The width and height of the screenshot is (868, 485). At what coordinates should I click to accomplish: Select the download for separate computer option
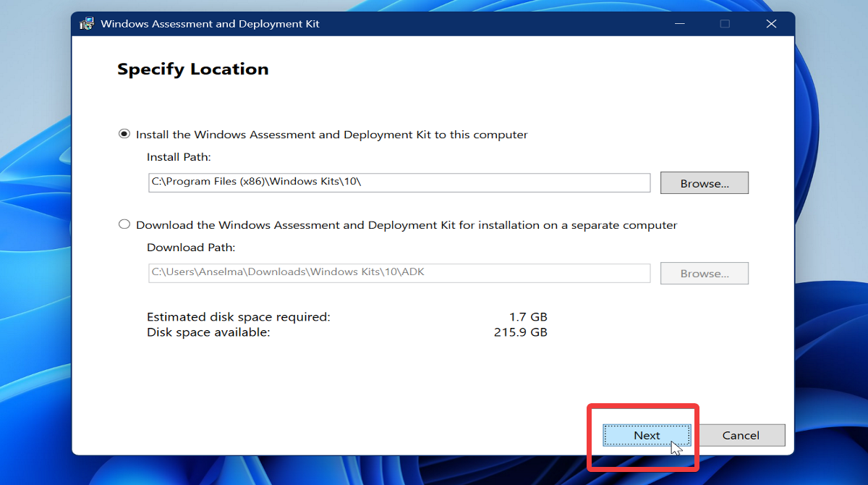pyautogui.click(x=123, y=224)
